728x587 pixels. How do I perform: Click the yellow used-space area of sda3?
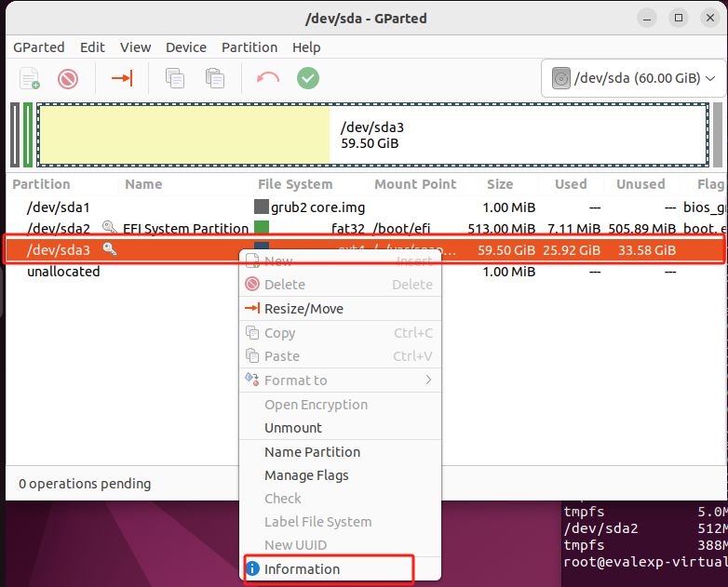point(182,135)
